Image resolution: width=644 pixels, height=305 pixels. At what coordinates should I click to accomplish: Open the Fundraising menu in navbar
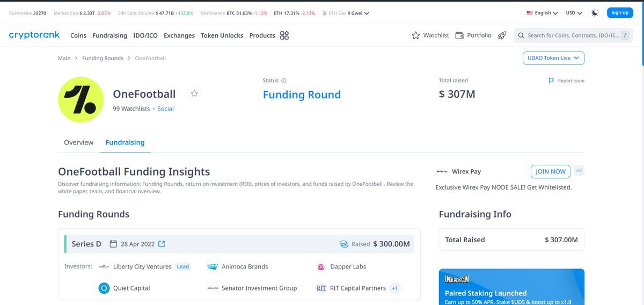coord(109,35)
